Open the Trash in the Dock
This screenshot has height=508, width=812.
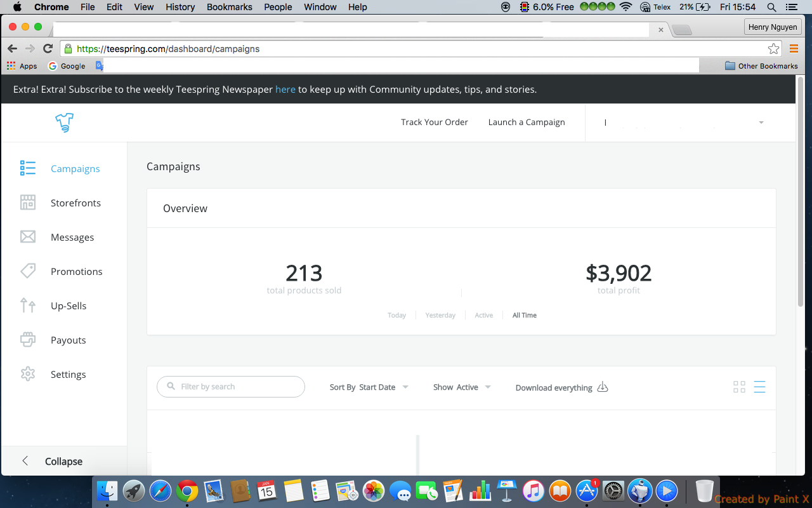[705, 491]
